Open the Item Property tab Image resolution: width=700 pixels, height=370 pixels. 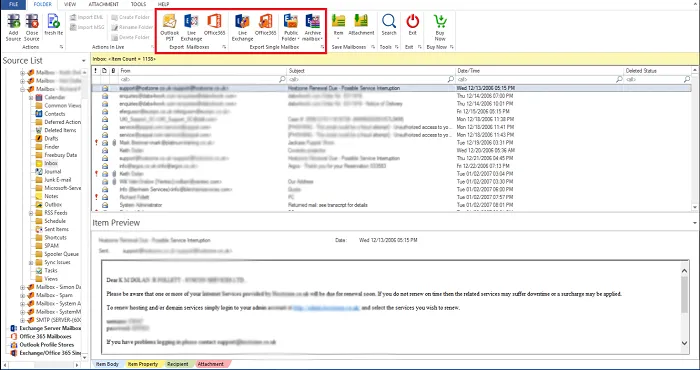[142, 364]
